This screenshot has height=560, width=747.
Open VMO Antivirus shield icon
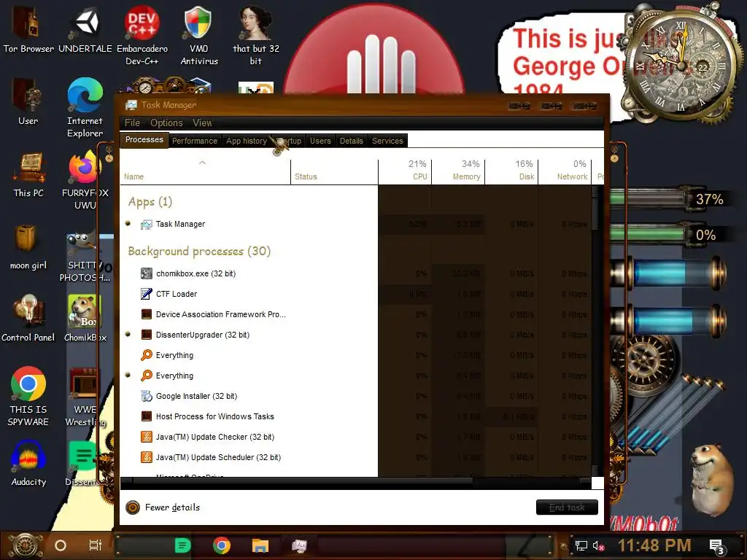click(x=198, y=34)
